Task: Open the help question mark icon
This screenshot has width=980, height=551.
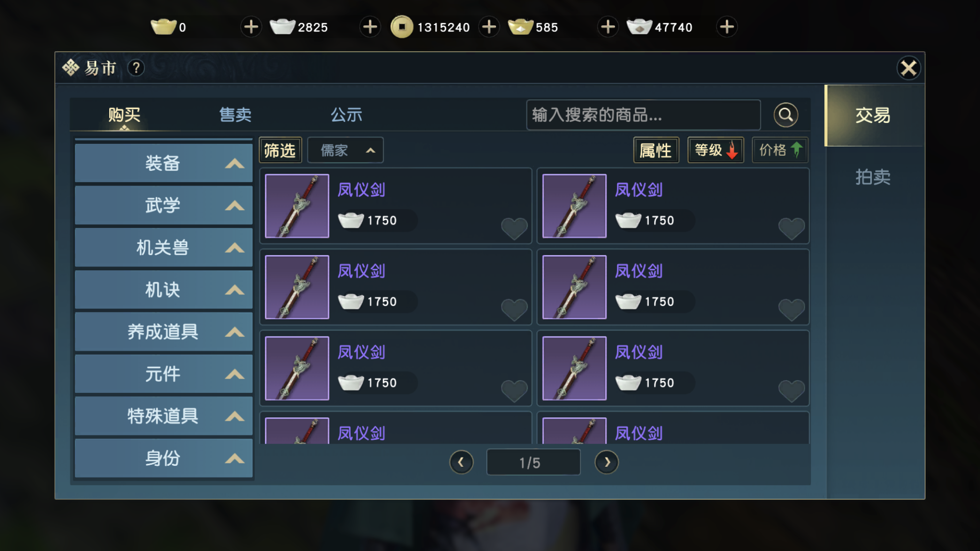Action: [136, 68]
